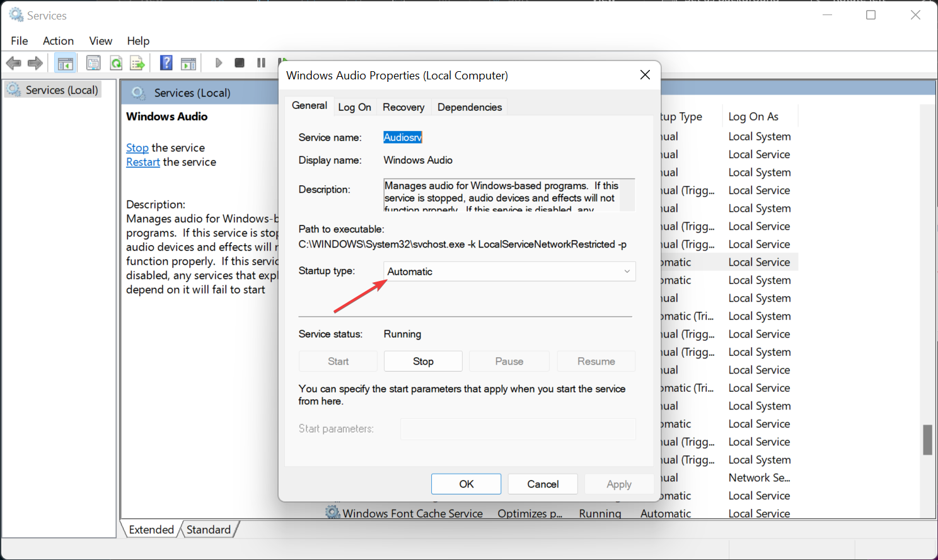Viewport: 938px width, 560px height.
Task: Click the Start Service play icon
Action: (x=219, y=63)
